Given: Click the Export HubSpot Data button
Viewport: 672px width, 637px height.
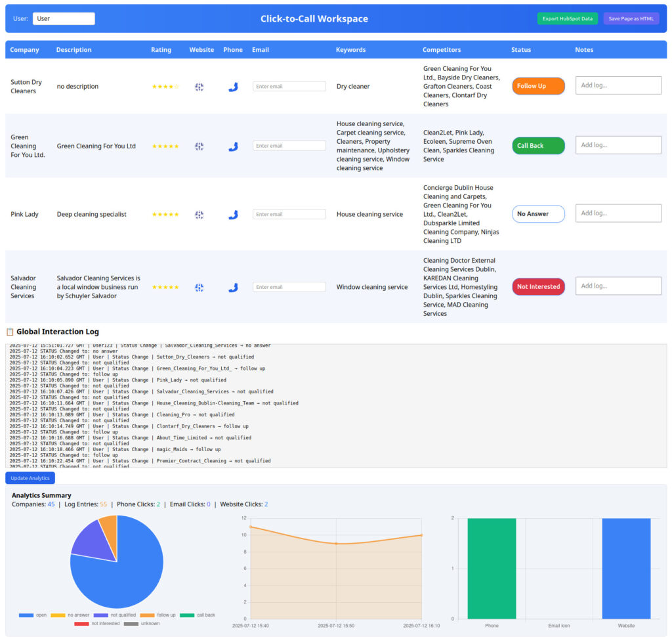Looking at the screenshot, I should pos(568,18).
